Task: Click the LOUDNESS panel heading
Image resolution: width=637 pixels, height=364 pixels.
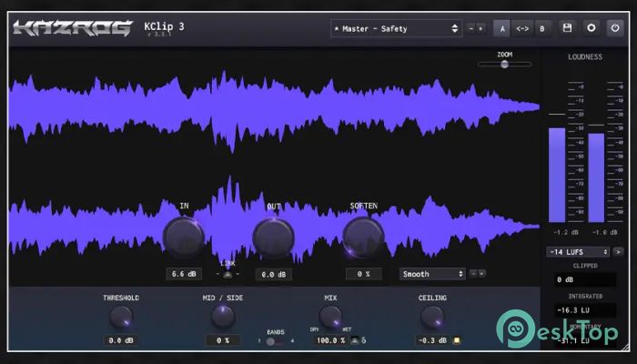Action: pyautogui.click(x=585, y=56)
